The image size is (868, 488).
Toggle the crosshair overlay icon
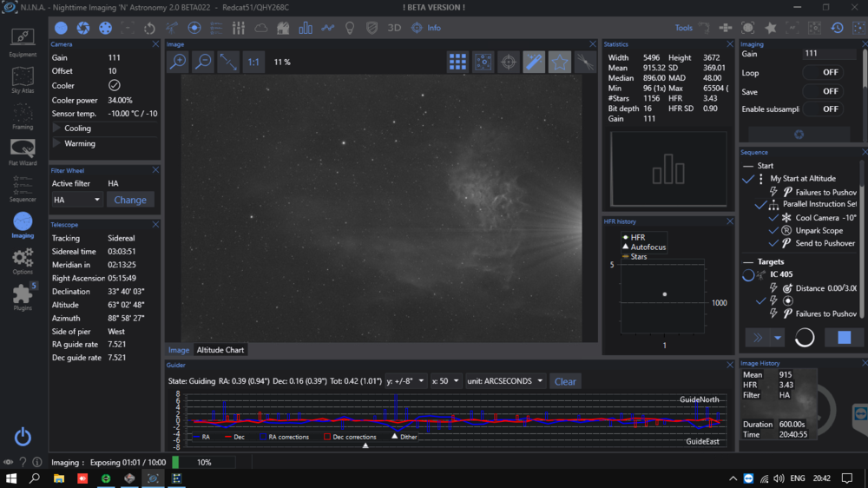click(509, 62)
